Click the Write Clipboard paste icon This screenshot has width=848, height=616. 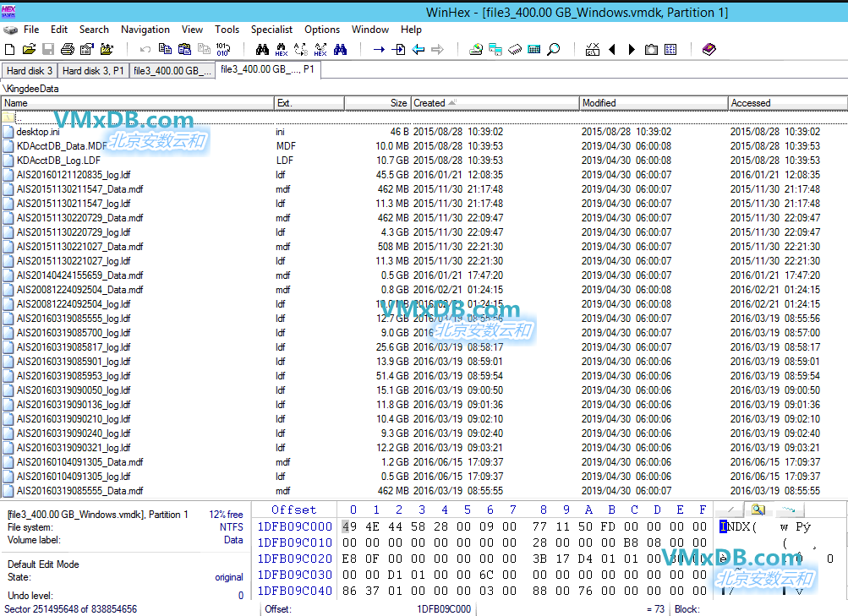click(184, 50)
